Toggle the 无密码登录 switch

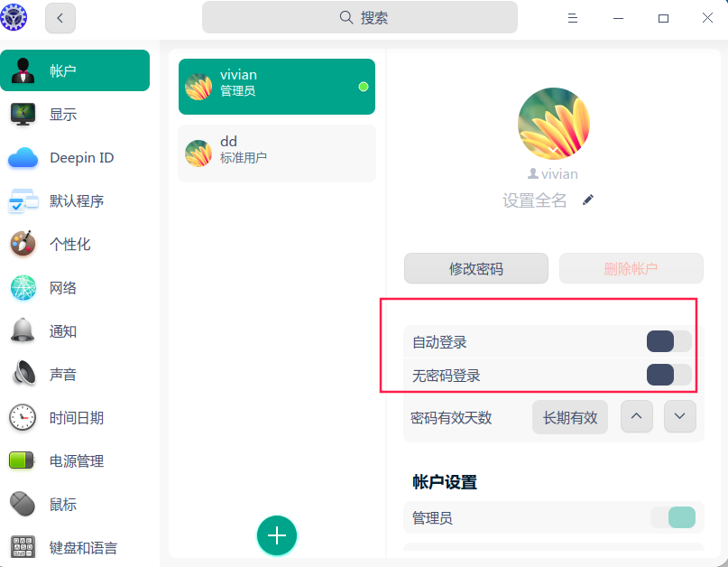668,375
